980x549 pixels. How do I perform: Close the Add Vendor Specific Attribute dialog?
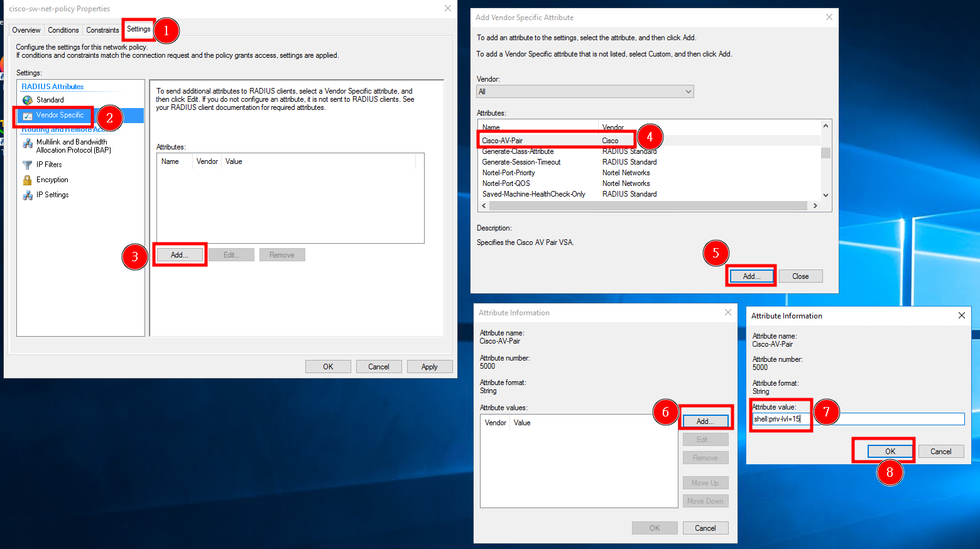[800, 276]
